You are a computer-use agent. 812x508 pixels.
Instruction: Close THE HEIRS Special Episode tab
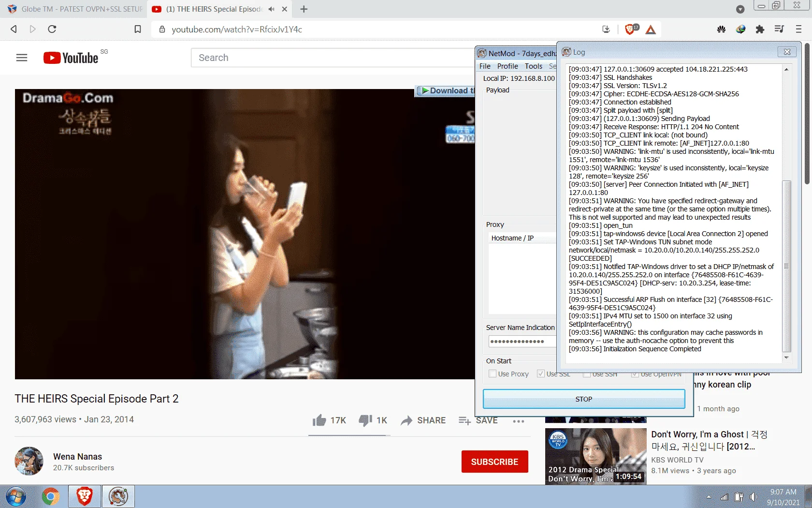click(285, 9)
